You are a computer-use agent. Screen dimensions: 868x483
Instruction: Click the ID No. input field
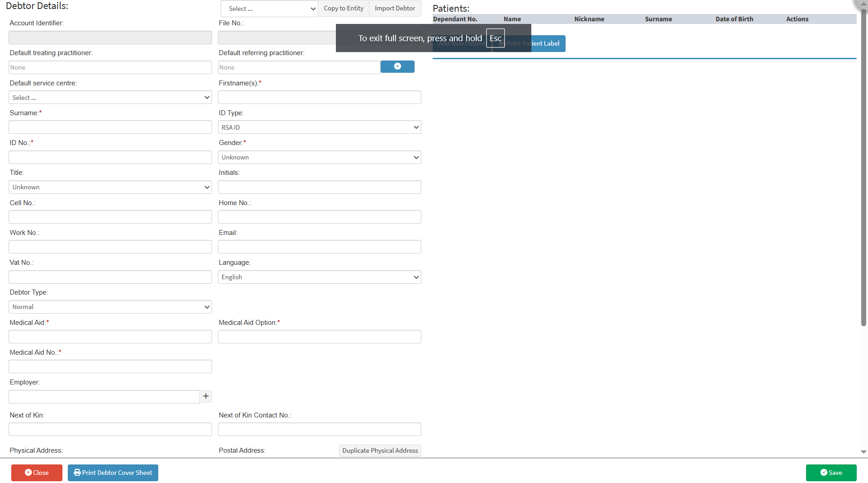click(x=110, y=157)
